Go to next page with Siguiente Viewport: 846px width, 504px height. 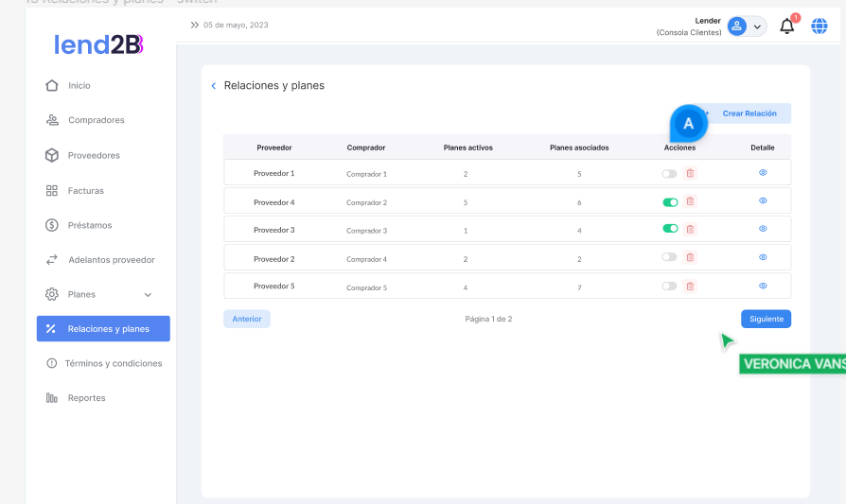(x=766, y=319)
